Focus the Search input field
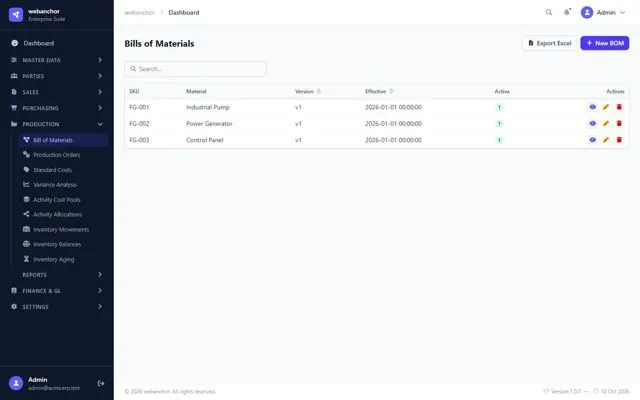The width and height of the screenshot is (640, 400). tap(196, 69)
